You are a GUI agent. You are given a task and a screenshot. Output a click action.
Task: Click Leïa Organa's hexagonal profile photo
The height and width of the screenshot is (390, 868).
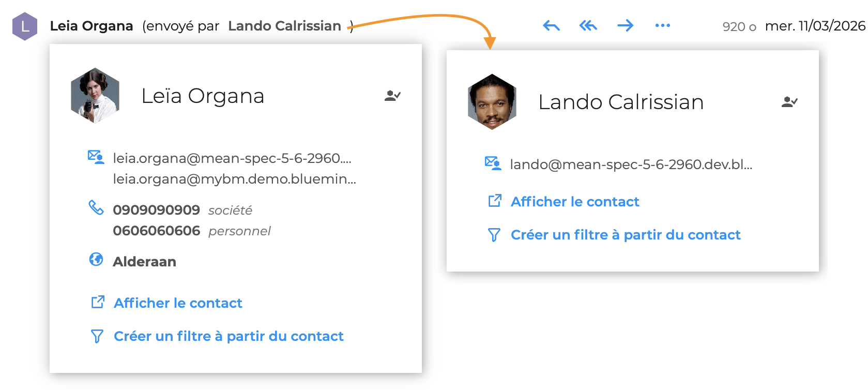click(x=95, y=96)
